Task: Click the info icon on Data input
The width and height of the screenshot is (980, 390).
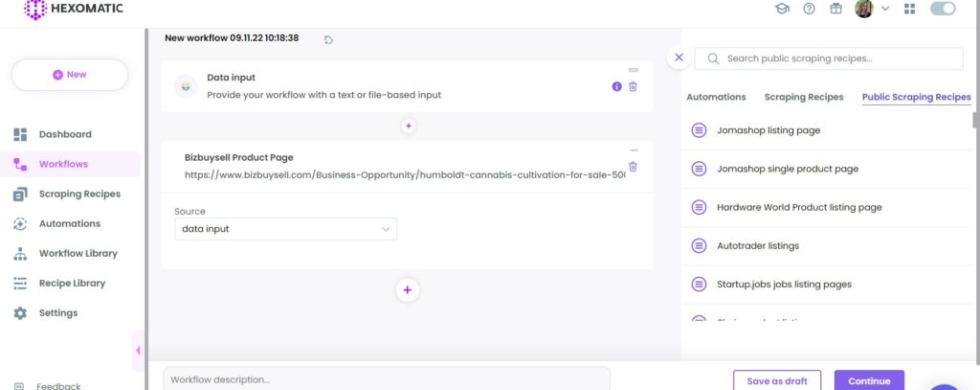Action: (617, 87)
